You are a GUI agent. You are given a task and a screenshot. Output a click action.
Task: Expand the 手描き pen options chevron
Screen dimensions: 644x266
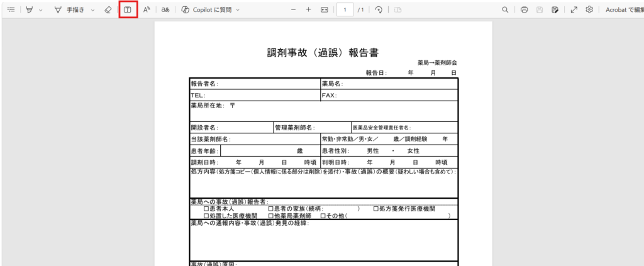pos(92,10)
